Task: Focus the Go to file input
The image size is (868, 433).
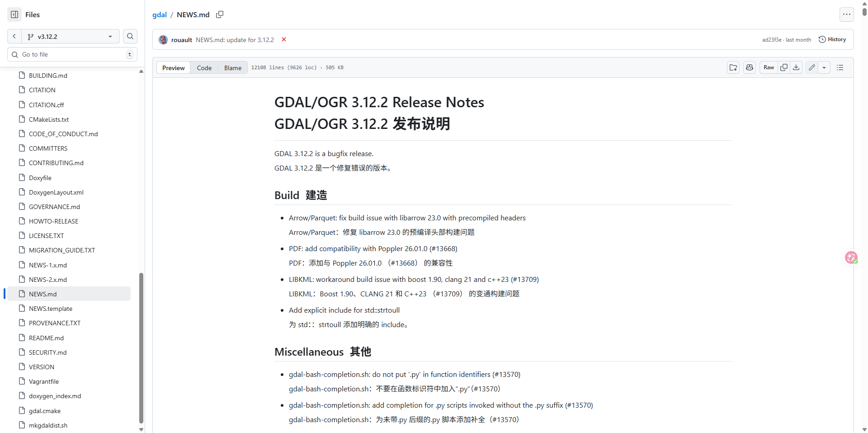Action: 72,54
